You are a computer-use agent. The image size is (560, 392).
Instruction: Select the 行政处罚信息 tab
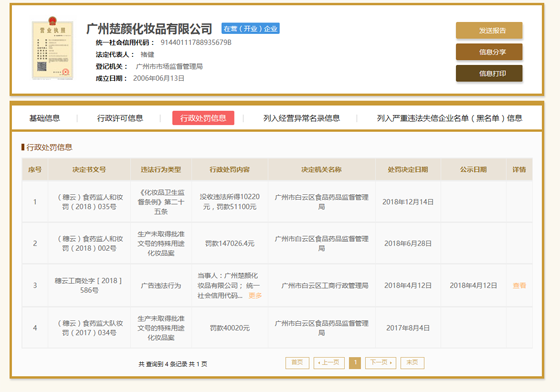(203, 118)
